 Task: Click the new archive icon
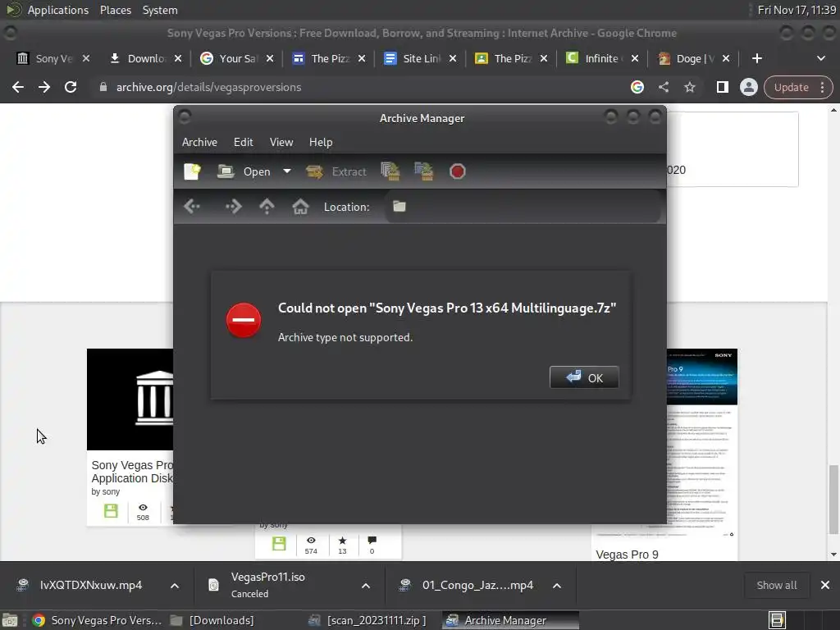192,171
